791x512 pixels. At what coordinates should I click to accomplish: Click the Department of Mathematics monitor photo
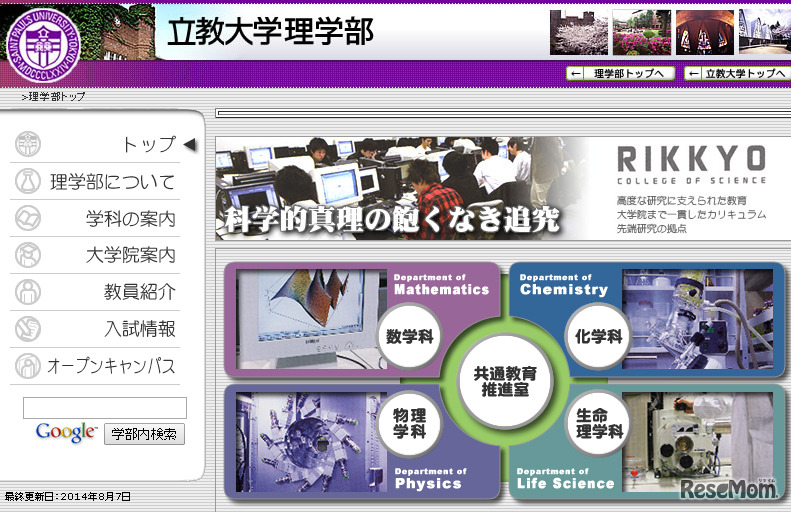tap(308, 319)
